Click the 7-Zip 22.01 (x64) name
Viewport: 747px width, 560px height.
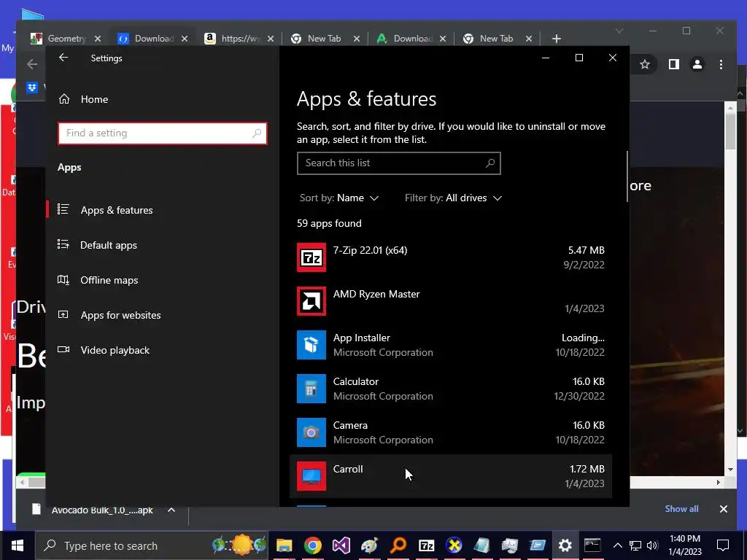(370, 251)
